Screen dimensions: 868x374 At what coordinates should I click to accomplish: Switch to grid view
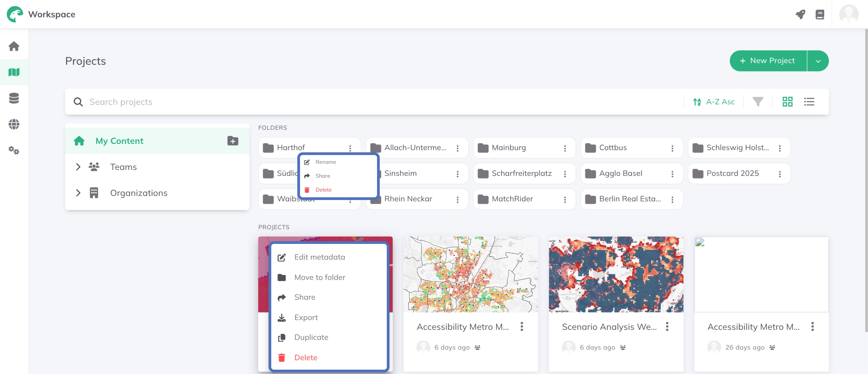(x=787, y=102)
